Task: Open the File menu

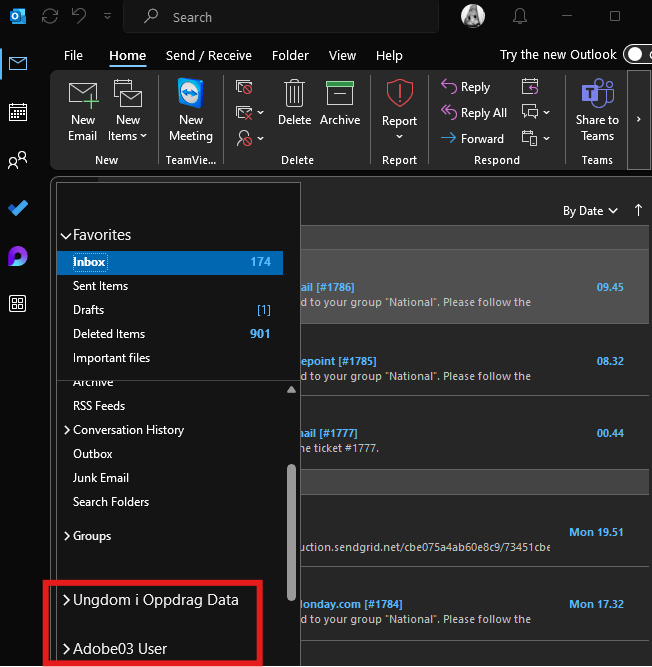Action: 73,56
